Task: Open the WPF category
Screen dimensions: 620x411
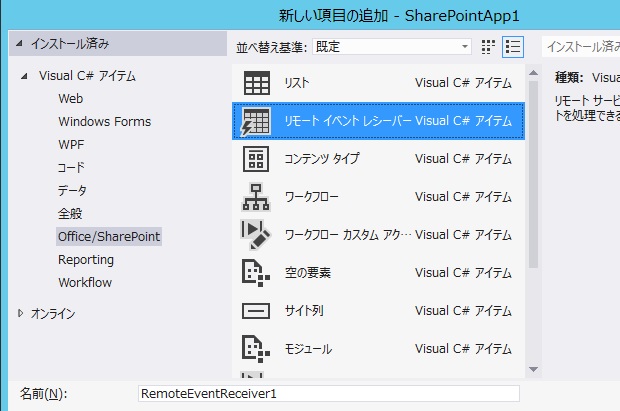Action: pyautogui.click(x=71, y=144)
